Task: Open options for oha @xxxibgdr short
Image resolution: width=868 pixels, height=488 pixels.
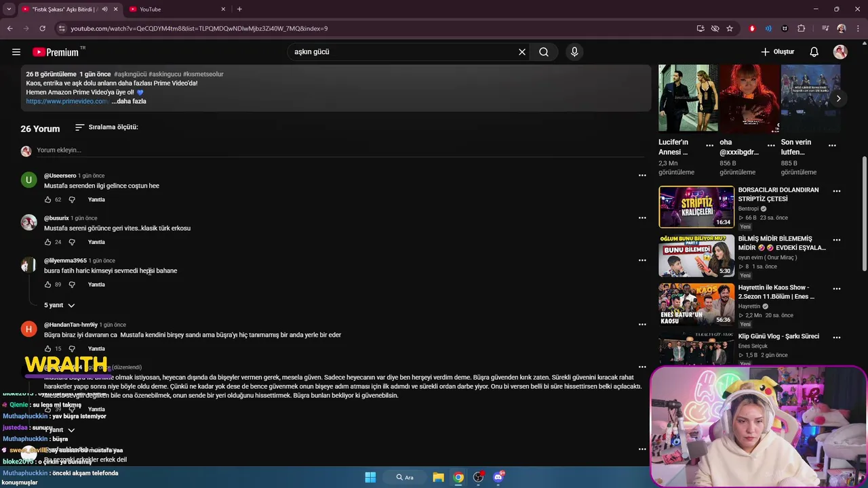Action: (771, 145)
